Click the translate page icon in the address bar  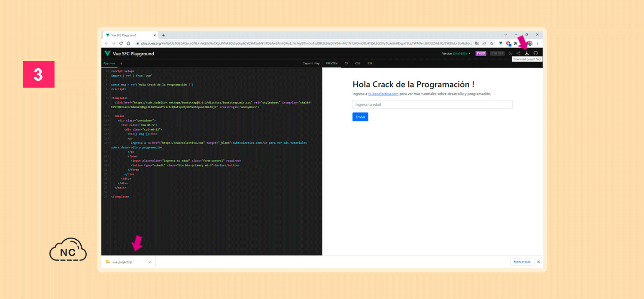tap(477, 43)
